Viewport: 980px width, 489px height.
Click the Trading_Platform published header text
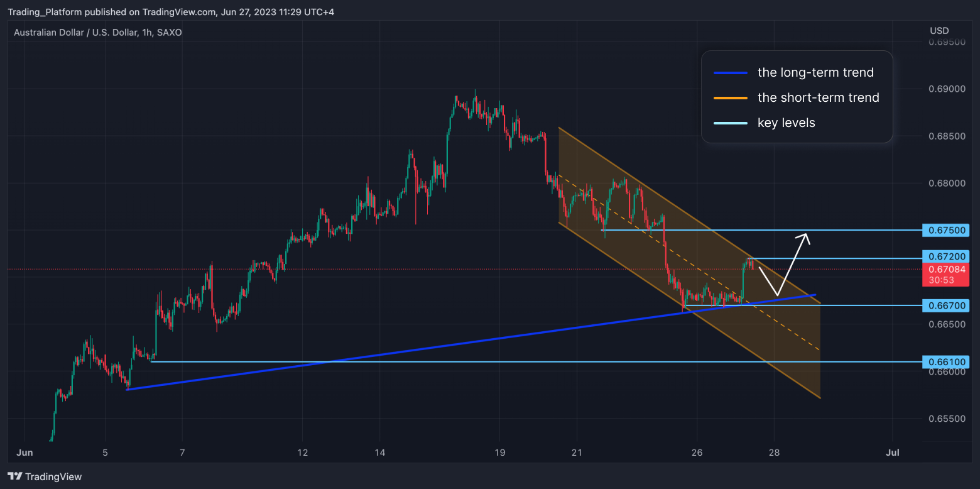171,12
